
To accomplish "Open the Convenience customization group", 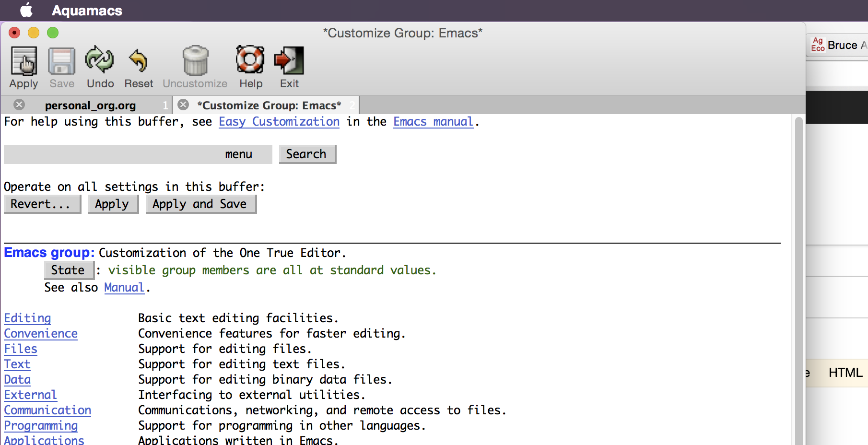I will pyautogui.click(x=41, y=334).
